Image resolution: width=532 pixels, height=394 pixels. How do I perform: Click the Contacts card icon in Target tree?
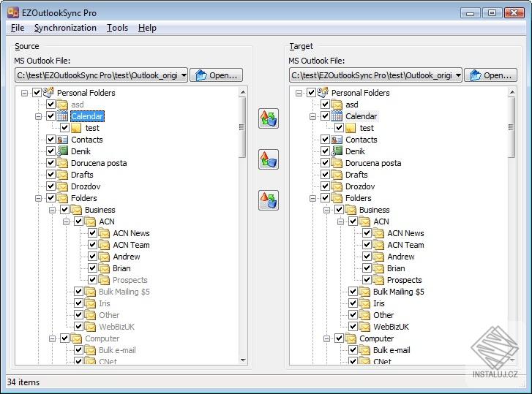(337, 140)
